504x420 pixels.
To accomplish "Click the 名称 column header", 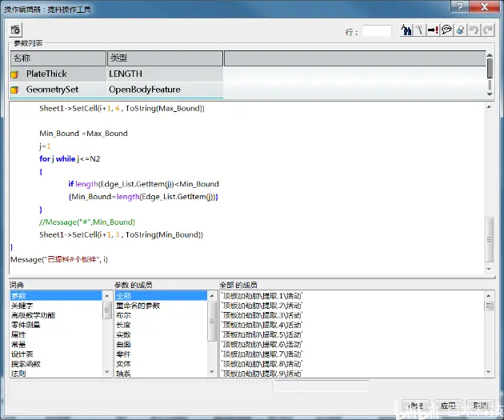I will point(58,58).
